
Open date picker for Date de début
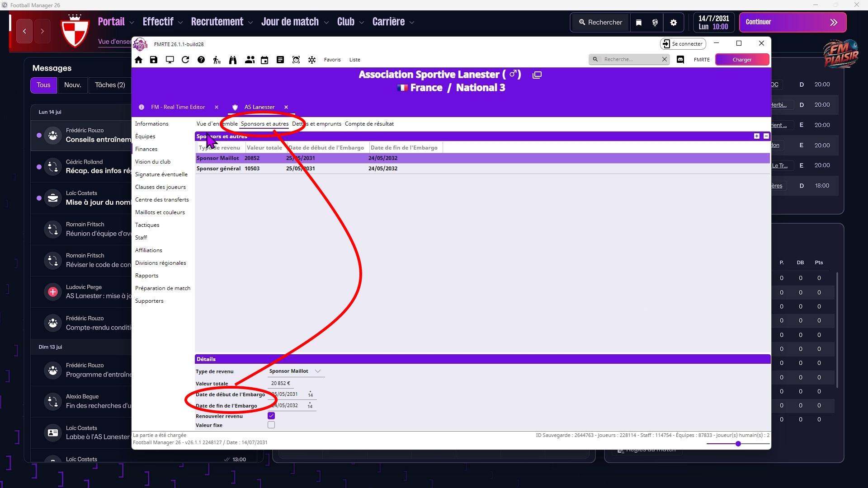(x=311, y=394)
